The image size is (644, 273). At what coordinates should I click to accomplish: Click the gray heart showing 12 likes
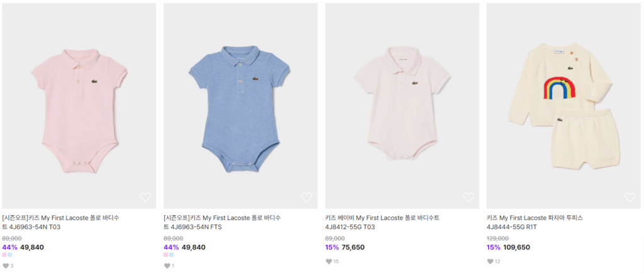tap(491, 262)
